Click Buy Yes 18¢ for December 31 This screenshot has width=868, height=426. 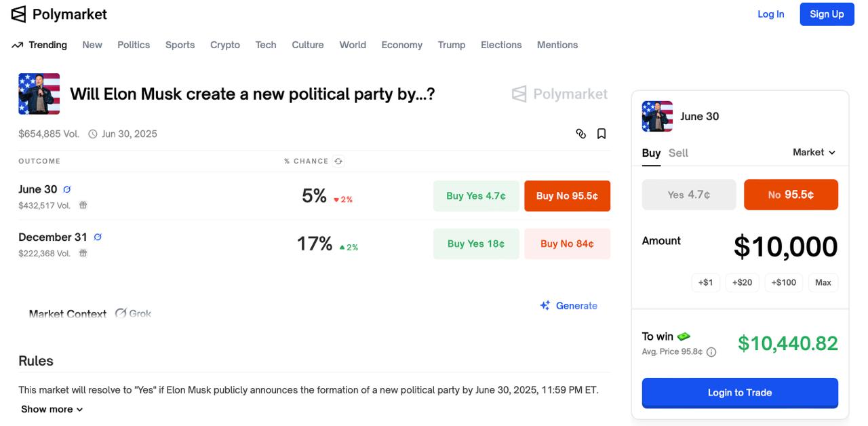pos(476,244)
